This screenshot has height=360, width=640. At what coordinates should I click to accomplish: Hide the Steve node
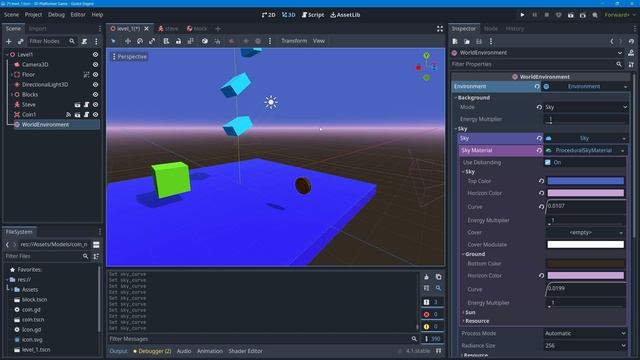96,104
